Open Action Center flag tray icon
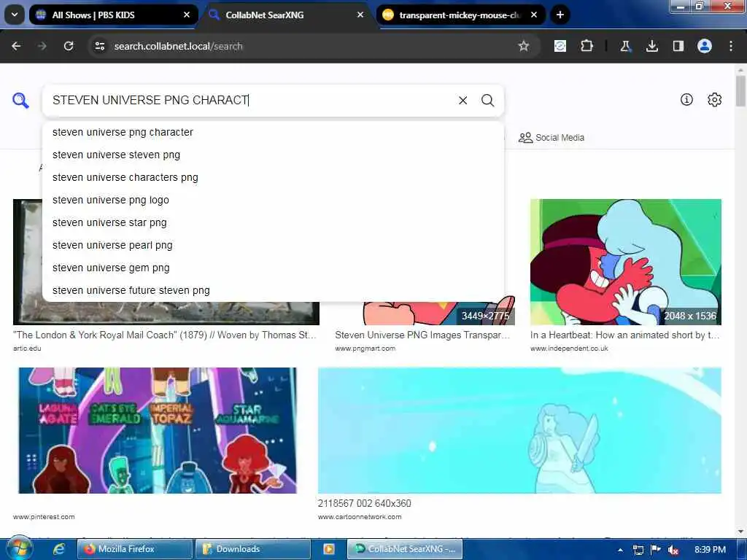The height and width of the screenshot is (560, 747). tap(656, 550)
